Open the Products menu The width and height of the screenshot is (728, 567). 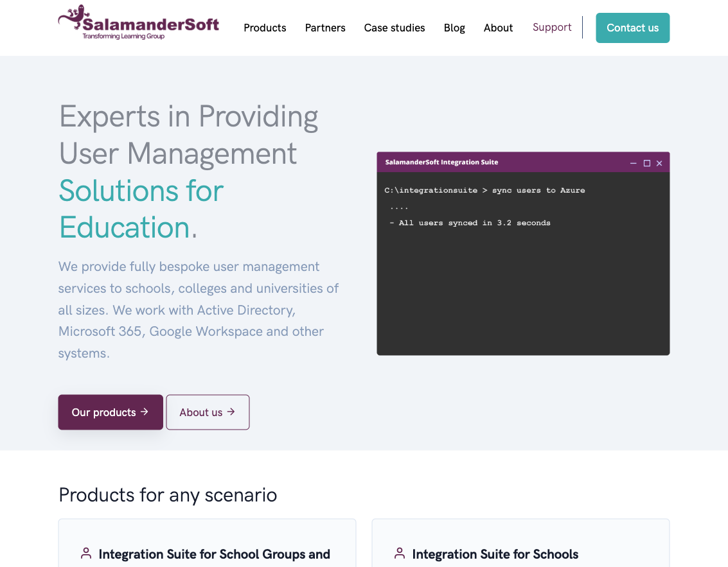pos(265,28)
